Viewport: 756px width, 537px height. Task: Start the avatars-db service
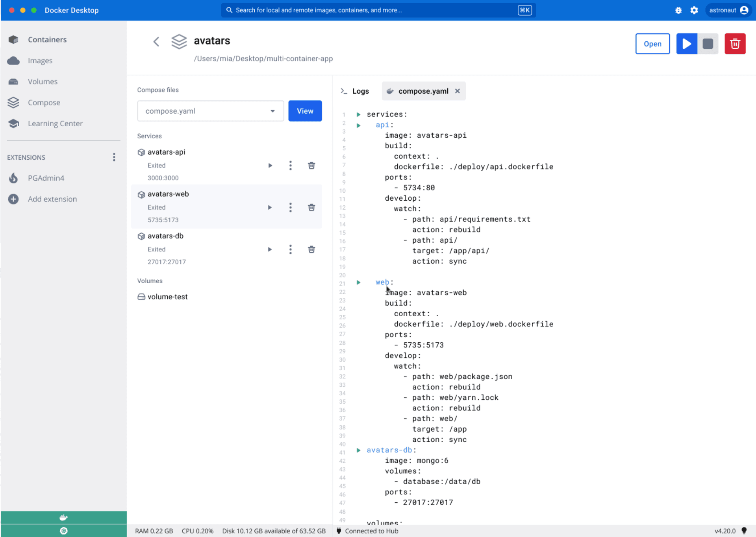coord(270,249)
